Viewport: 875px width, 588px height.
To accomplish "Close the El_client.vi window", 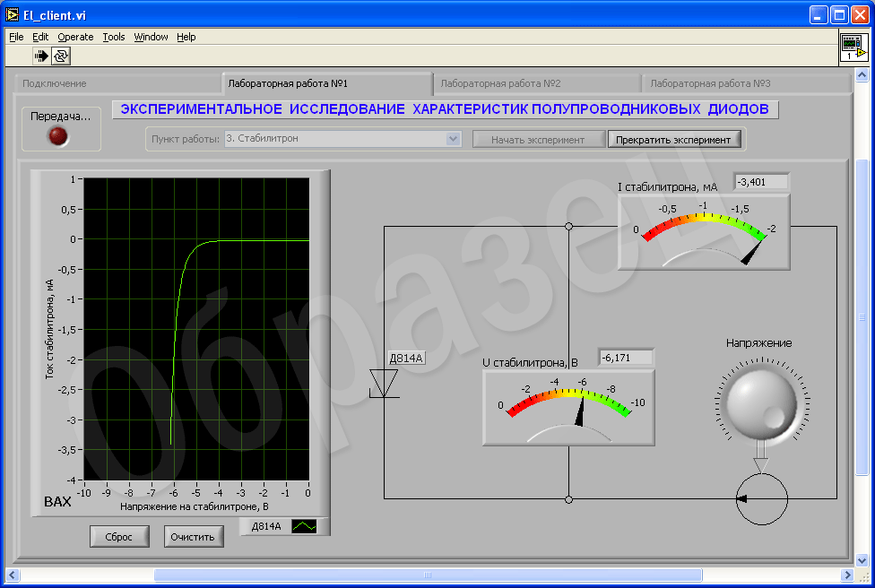I will pos(860,15).
